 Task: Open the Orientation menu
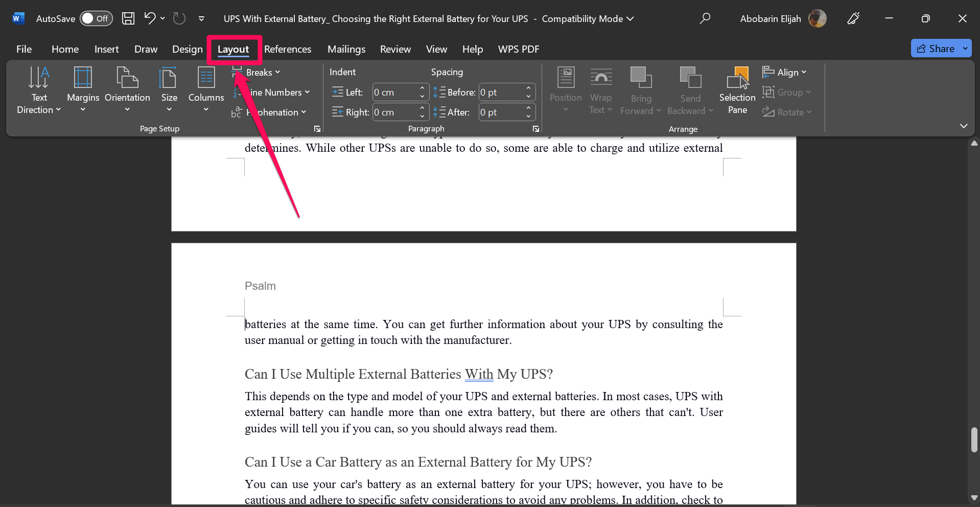[127, 88]
